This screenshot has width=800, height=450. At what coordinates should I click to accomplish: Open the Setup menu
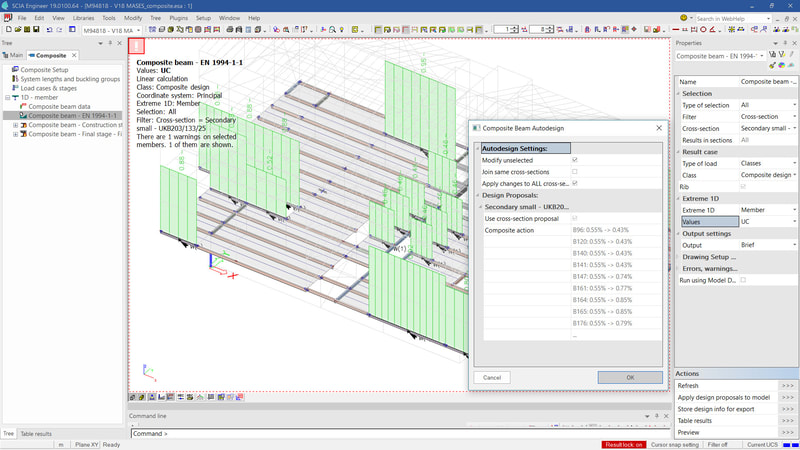point(203,18)
